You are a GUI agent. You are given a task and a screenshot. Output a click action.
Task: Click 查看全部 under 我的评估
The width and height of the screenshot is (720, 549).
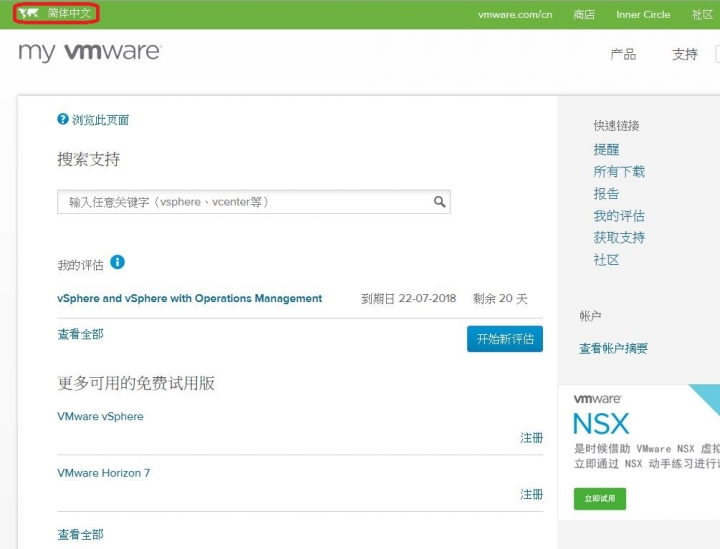[80, 334]
